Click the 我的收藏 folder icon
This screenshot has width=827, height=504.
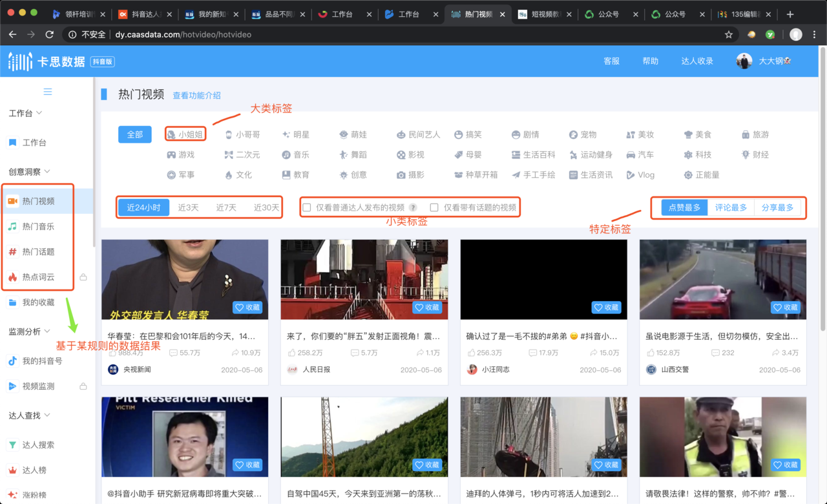[12, 302]
